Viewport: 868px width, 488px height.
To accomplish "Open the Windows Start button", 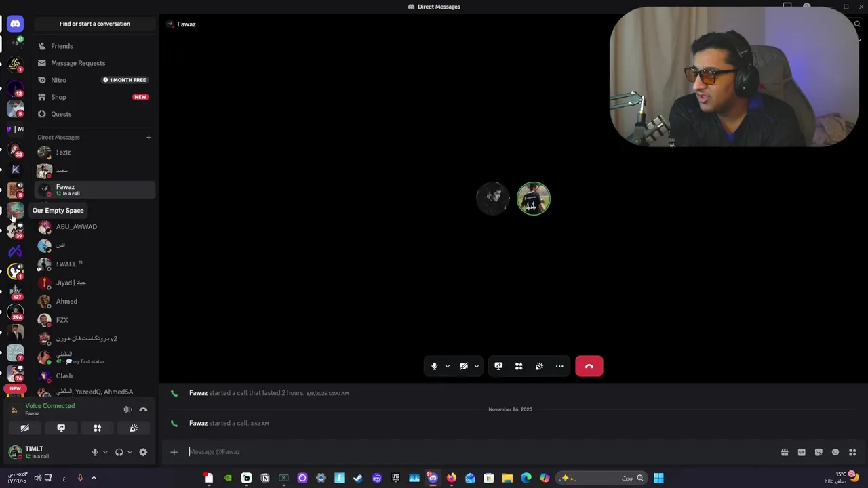I will coord(658,478).
